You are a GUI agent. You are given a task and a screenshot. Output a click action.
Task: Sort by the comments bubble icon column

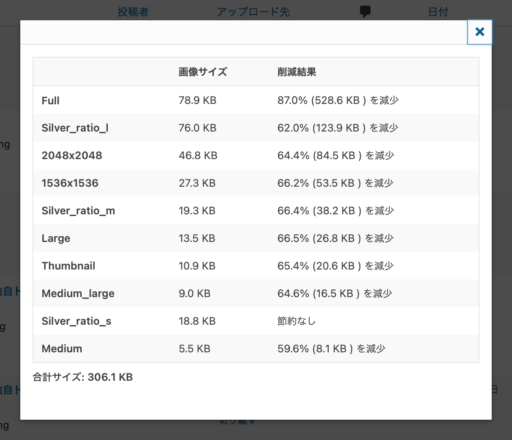coord(365,12)
